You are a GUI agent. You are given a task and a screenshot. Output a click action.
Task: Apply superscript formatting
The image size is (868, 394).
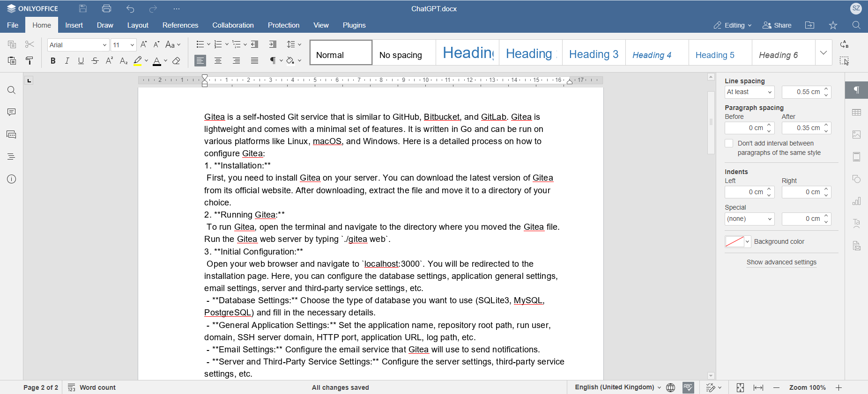click(109, 61)
